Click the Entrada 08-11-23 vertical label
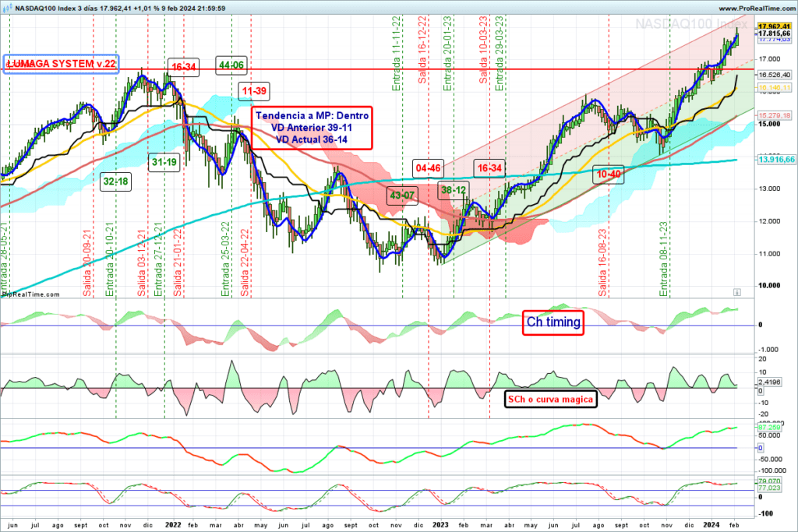The width and height of the screenshot is (798, 532). coord(664,259)
